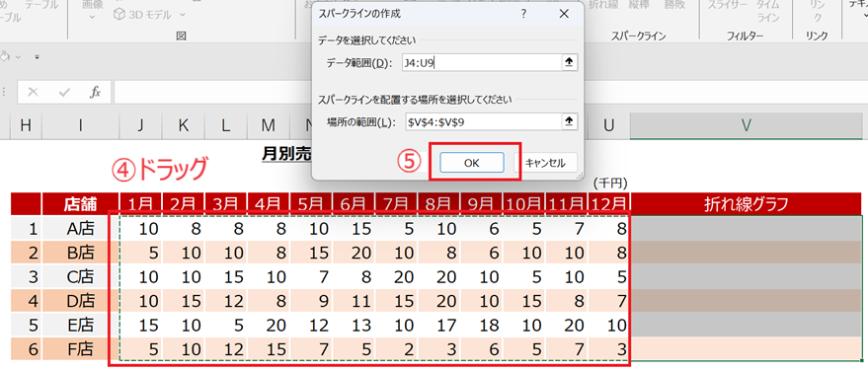
Task: Click the formula bar cancel X icon
Action: (33, 92)
